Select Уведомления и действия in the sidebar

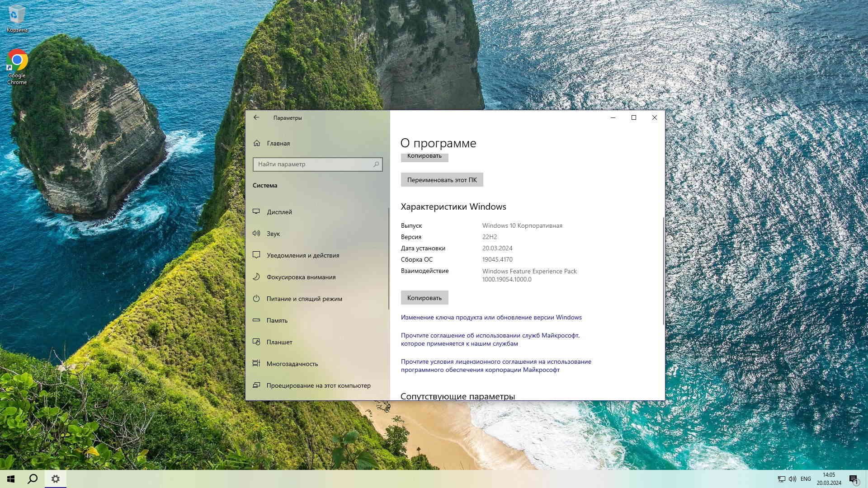point(302,255)
